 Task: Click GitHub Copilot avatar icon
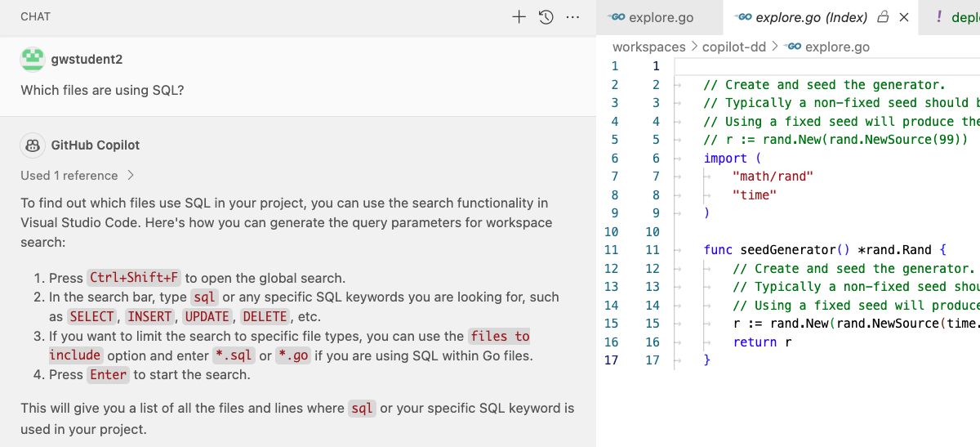click(33, 145)
